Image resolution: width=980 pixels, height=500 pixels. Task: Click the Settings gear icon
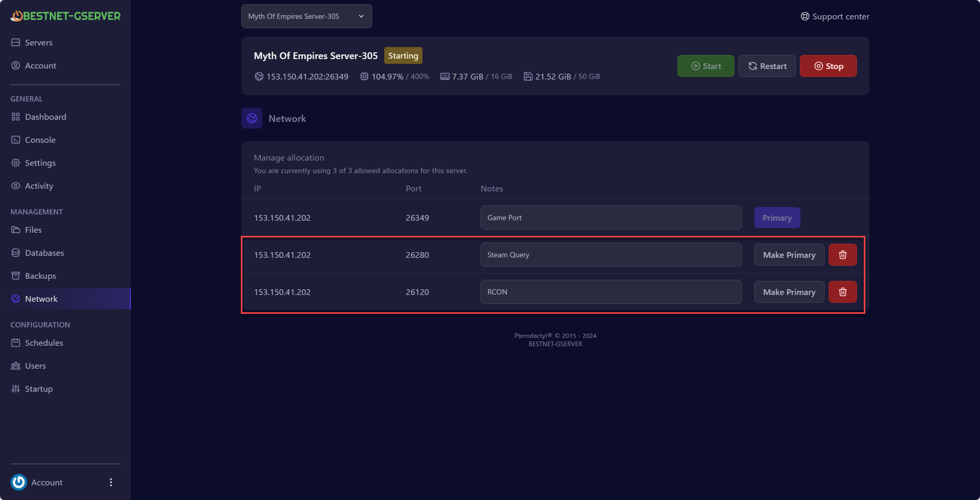click(16, 163)
